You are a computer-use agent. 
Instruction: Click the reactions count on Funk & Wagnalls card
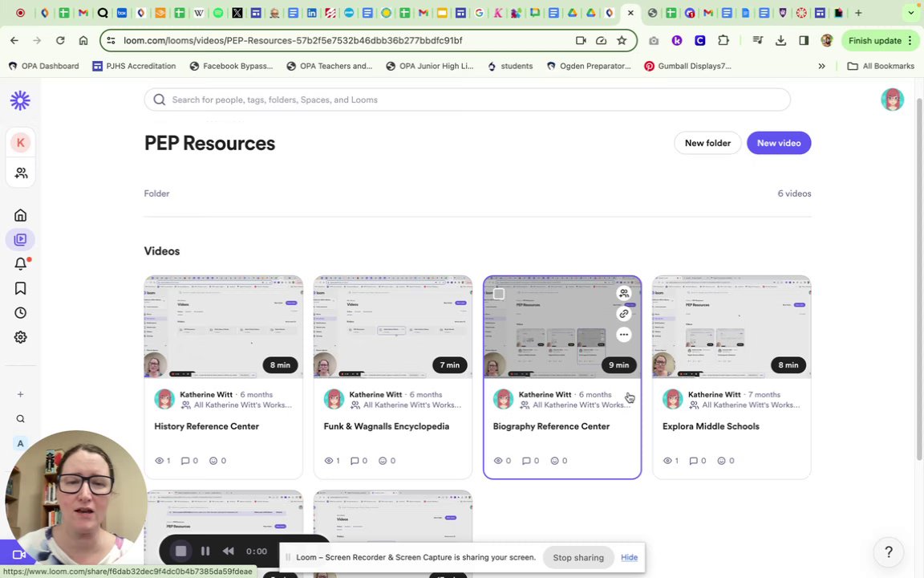pyautogui.click(x=387, y=461)
